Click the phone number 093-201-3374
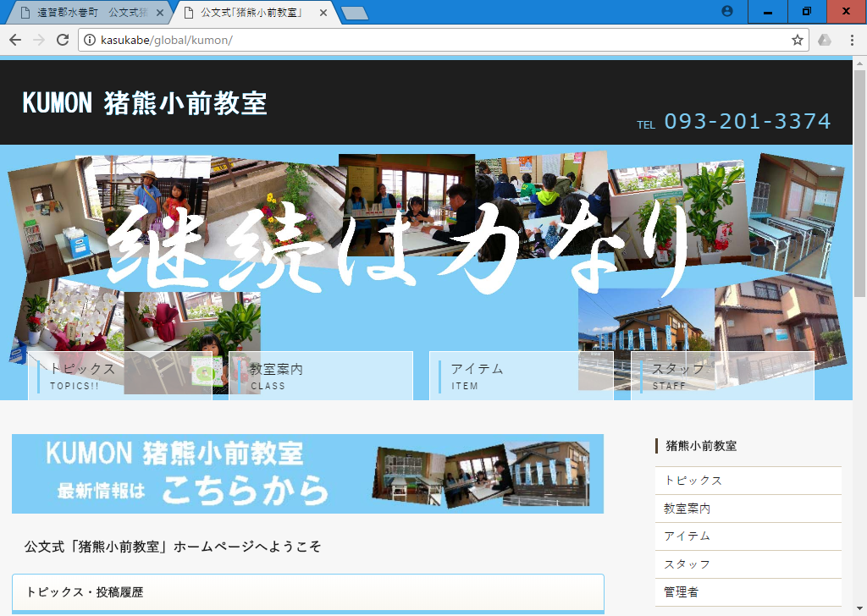This screenshot has width=867, height=616. [747, 121]
